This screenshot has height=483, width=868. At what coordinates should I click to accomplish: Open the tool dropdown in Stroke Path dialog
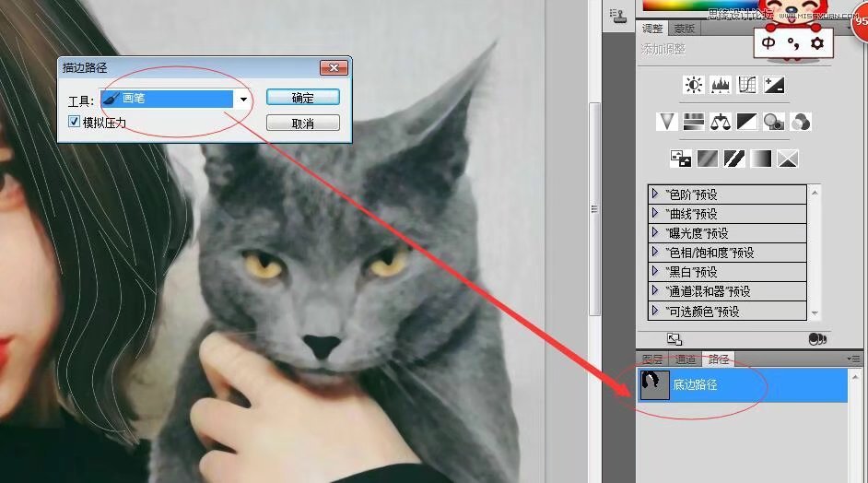pos(243,100)
